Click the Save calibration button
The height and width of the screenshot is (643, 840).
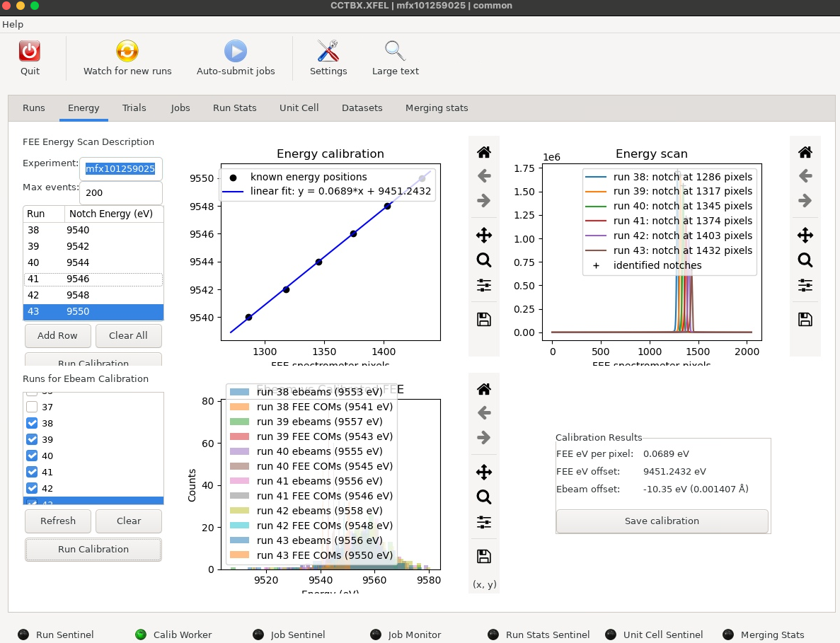tap(662, 521)
